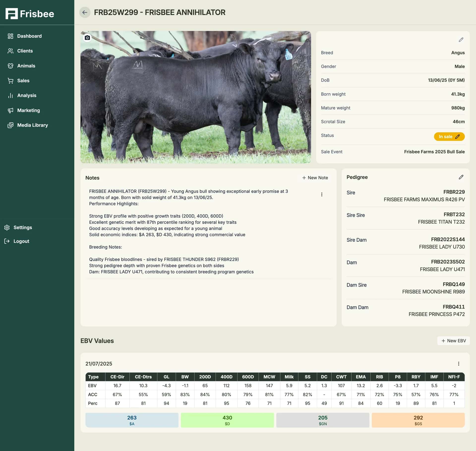The height and width of the screenshot is (451, 476).
Task: Open the Media Library
Action: [x=32, y=125]
